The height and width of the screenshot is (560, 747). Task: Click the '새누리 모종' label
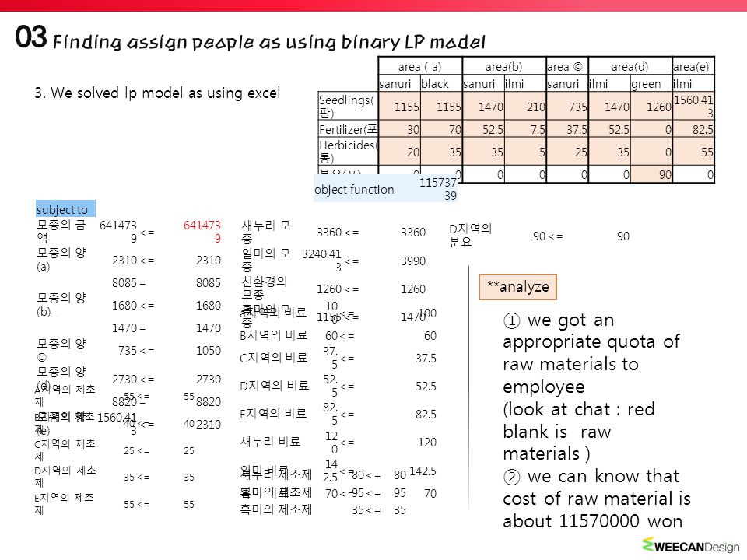point(266,232)
